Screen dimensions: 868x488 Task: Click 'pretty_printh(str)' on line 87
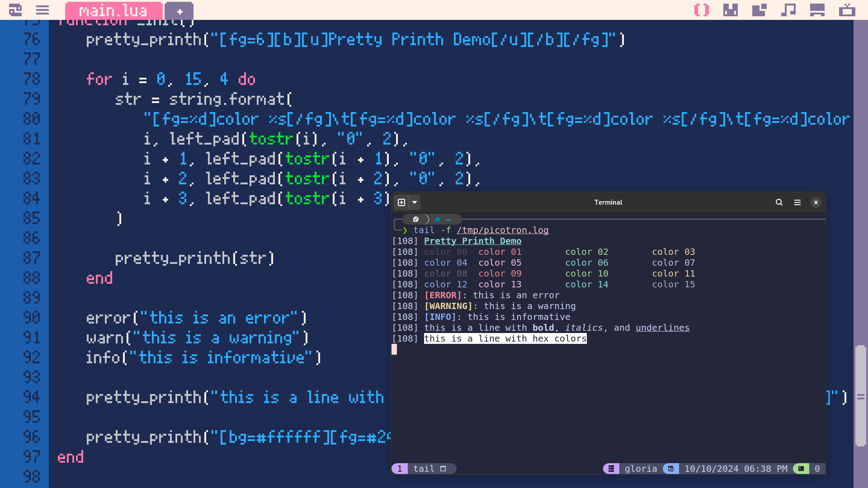(x=195, y=258)
